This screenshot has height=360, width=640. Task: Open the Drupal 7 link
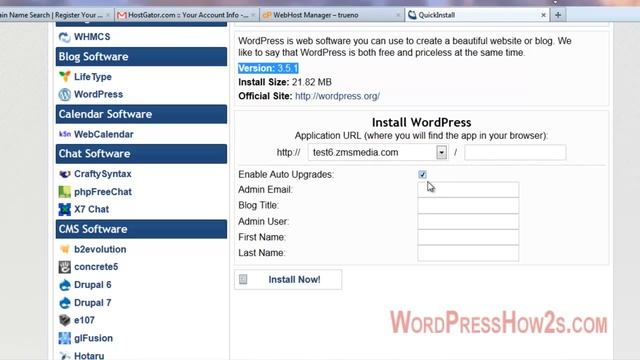point(93,303)
